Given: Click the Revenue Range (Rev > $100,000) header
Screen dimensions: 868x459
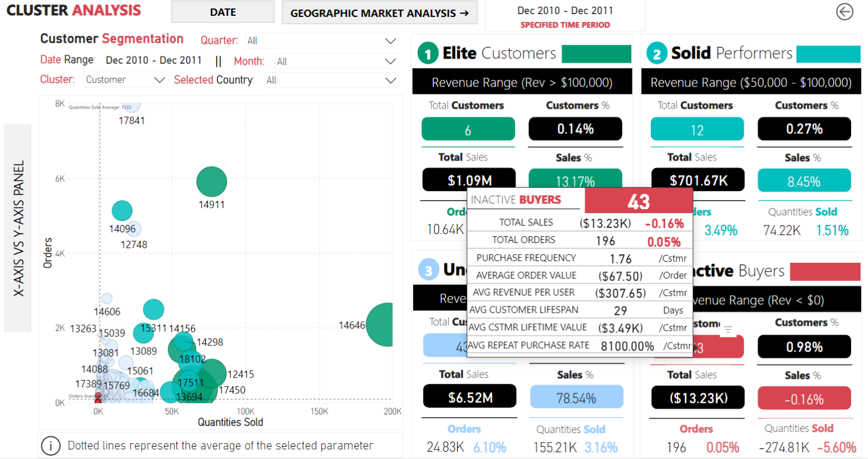Looking at the screenshot, I should 522,83.
